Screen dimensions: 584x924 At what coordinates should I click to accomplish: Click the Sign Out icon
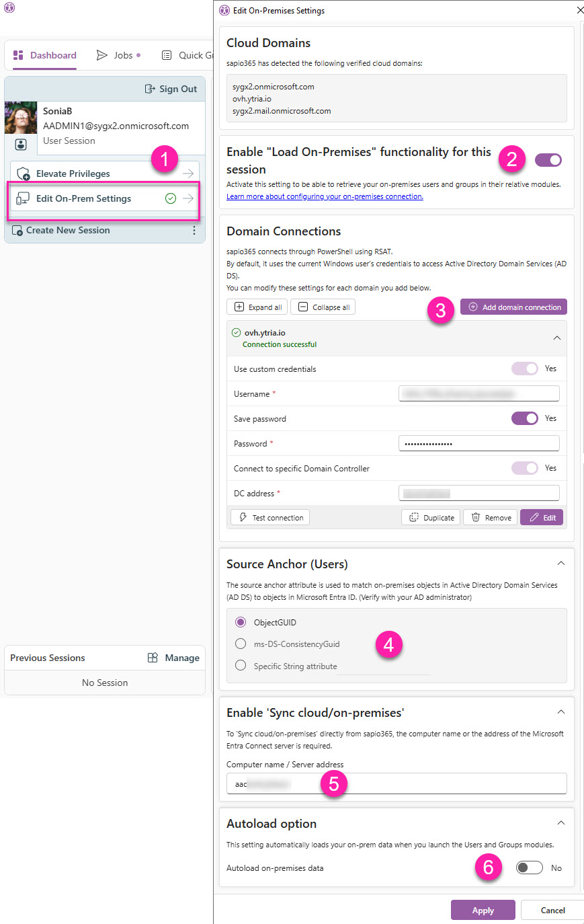[x=150, y=89]
